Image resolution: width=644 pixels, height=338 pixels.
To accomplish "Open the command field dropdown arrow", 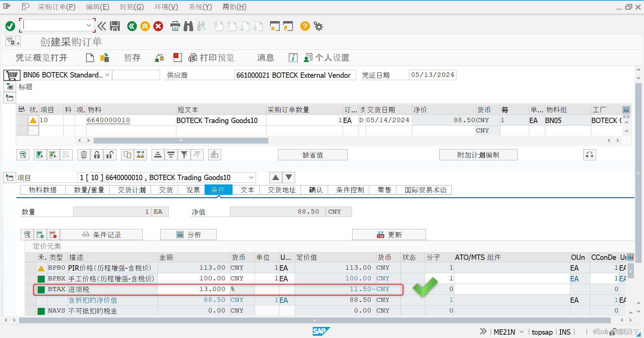I will click(x=89, y=25).
